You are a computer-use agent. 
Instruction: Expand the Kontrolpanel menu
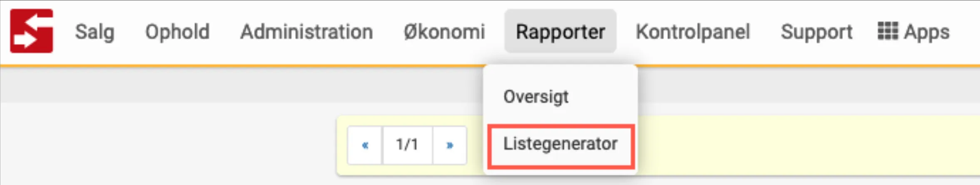[693, 32]
